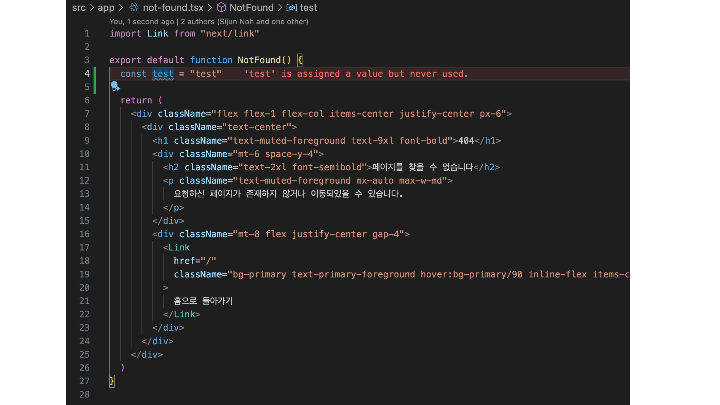720x405 pixels.
Task: Click the Korean h2 text on line 11
Action: (422, 167)
